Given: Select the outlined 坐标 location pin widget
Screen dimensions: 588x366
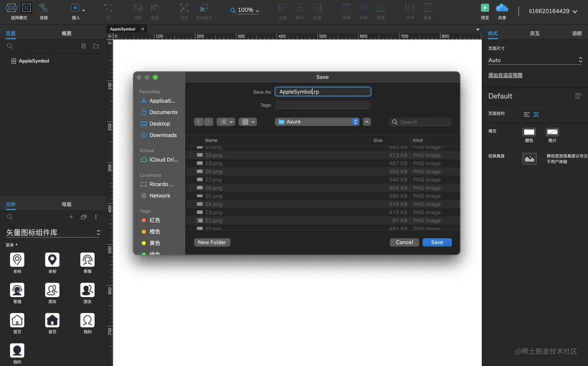Looking at the screenshot, I should (17, 260).
